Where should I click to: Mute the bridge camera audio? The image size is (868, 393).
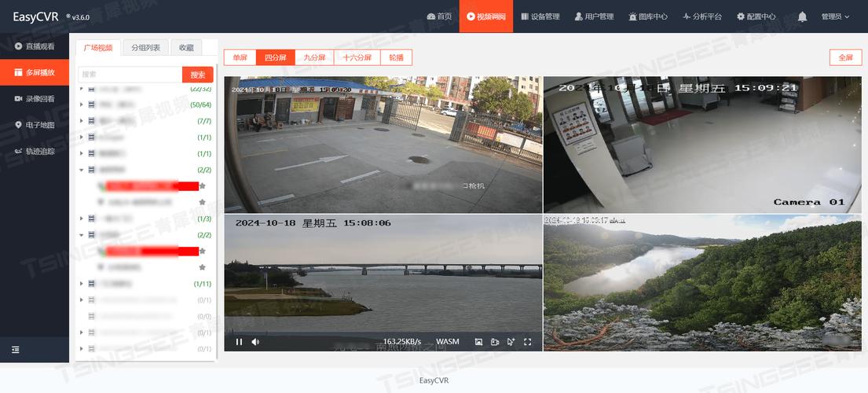click(255, 342)
